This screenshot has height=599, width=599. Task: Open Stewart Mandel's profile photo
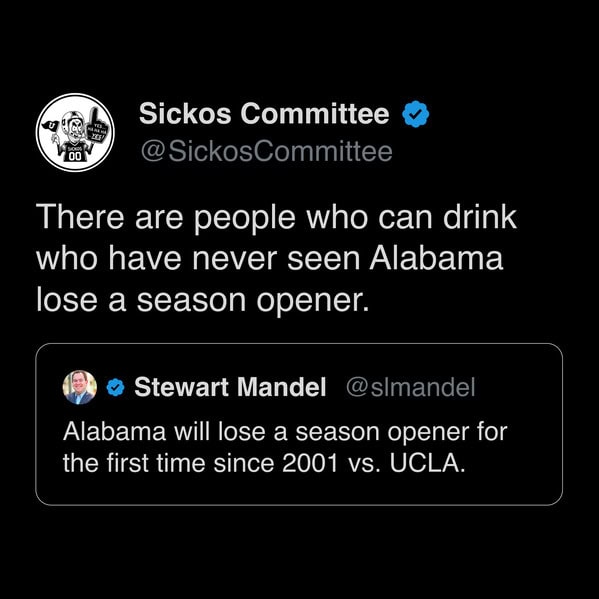click(x=79, y=387)
